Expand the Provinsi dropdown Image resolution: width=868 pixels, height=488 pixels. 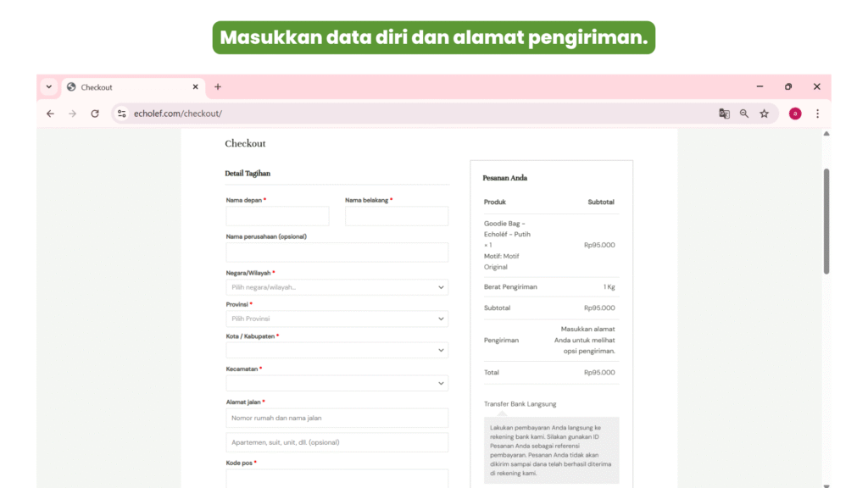pos(337,319)
